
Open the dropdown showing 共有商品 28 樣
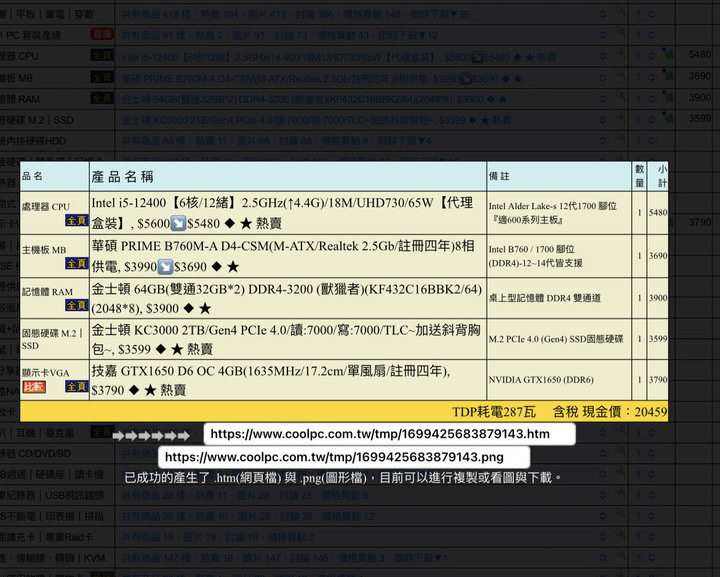364,496
